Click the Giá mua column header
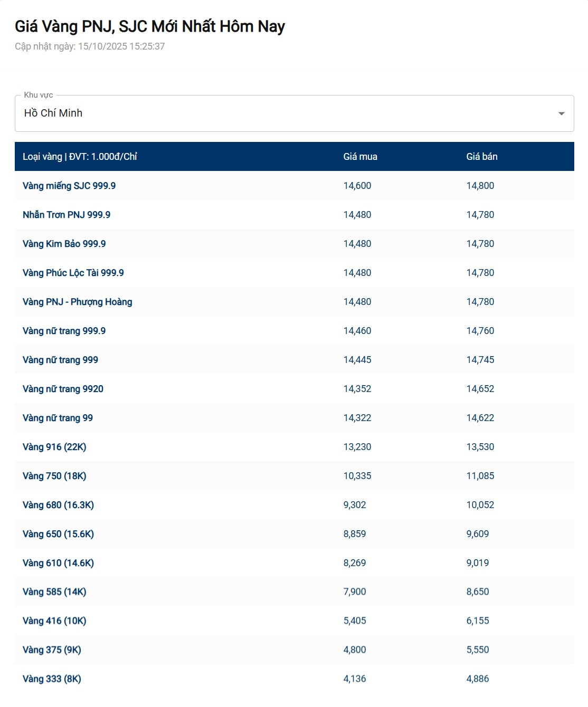 (360, 157)
